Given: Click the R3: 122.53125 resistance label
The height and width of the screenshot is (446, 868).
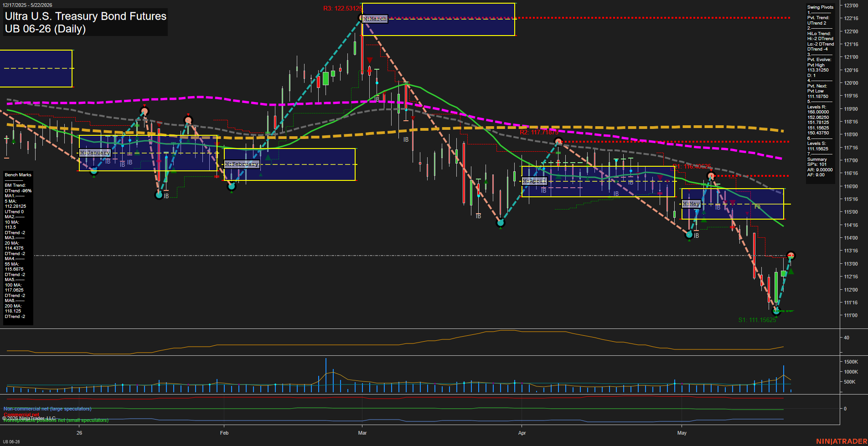Looking at the screenshot, I should coord(342,8).
